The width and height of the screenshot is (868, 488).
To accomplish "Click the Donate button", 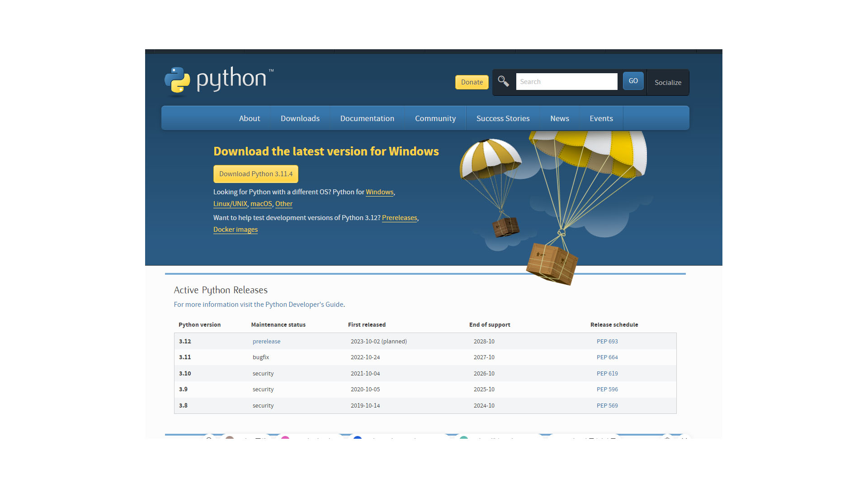I will coord(472,82).
